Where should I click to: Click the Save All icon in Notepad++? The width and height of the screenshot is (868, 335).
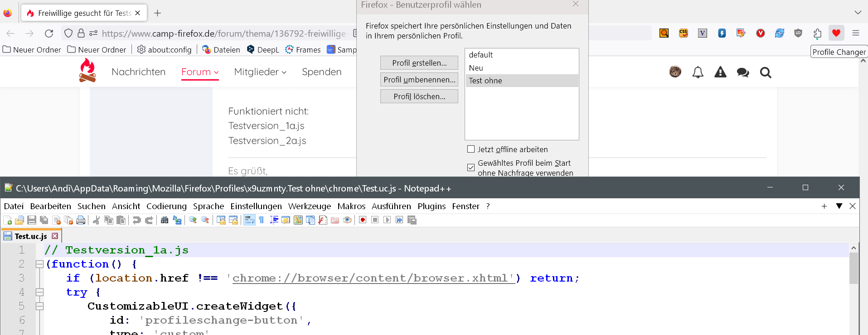44,220
